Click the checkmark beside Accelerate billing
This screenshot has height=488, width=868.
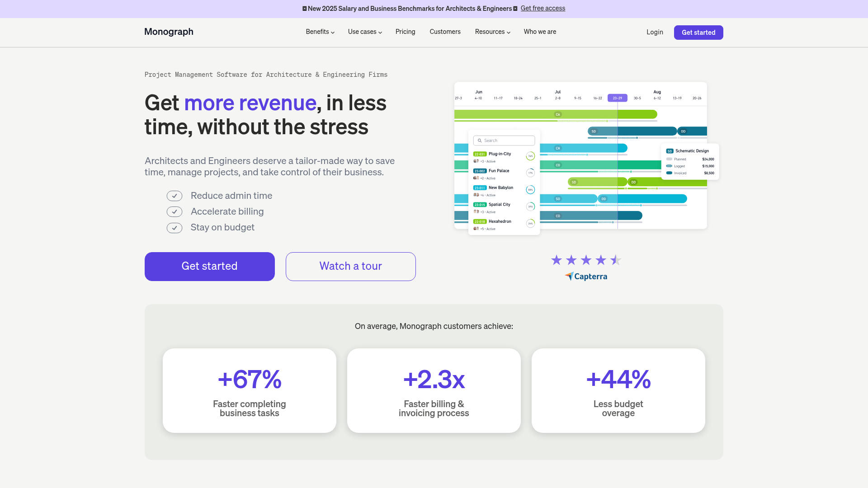point(175,211)
